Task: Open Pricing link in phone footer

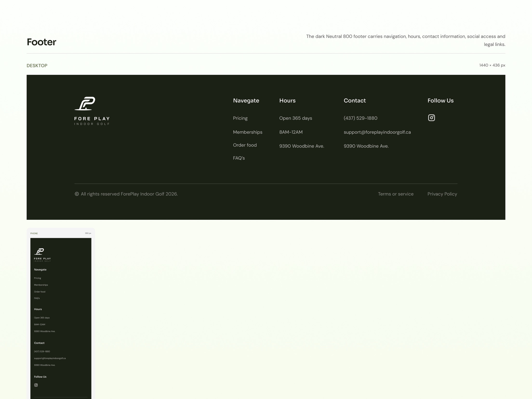Action: (38, 278)
